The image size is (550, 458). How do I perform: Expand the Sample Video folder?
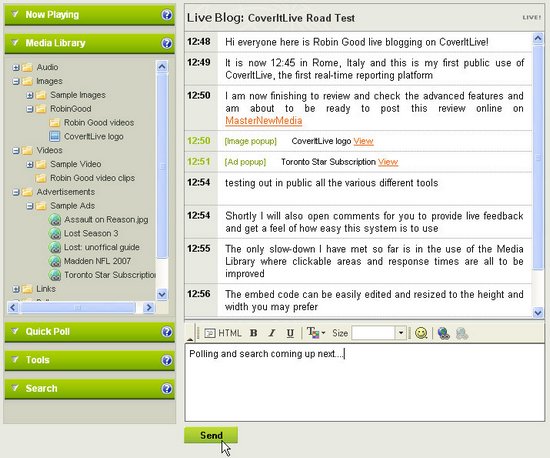30,164
